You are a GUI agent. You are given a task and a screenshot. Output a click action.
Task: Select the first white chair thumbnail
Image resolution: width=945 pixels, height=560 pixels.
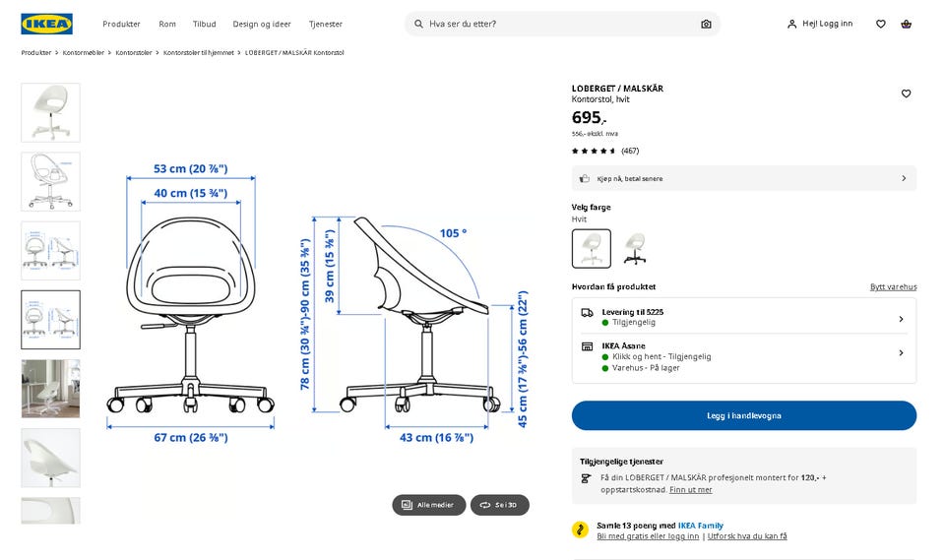pyautogui.click(x=50, y=113)
